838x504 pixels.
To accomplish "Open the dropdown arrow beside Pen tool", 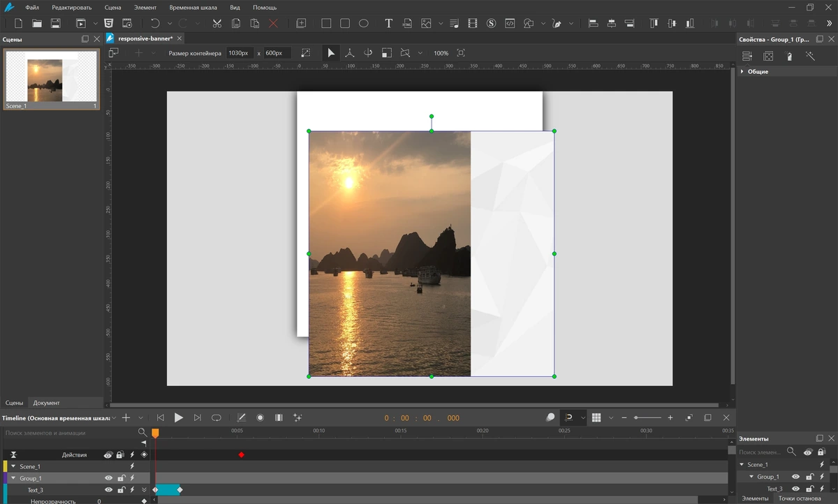I will click(x=571, y=24).
